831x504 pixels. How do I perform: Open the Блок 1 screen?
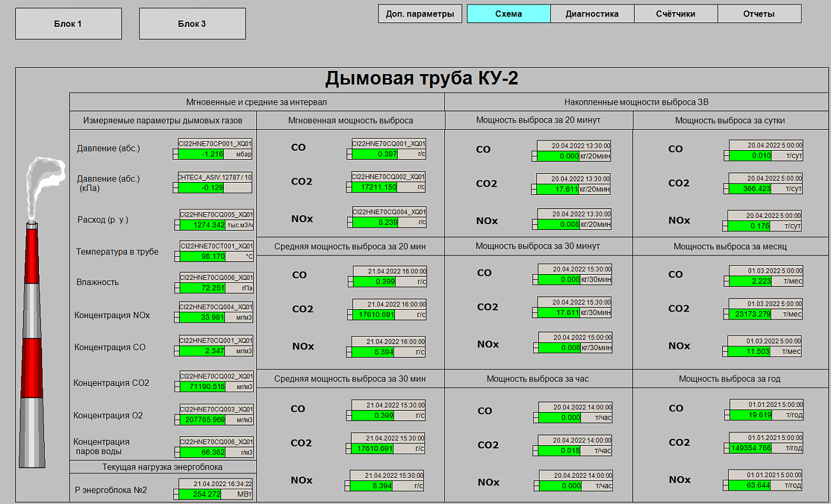pos(68,24)
